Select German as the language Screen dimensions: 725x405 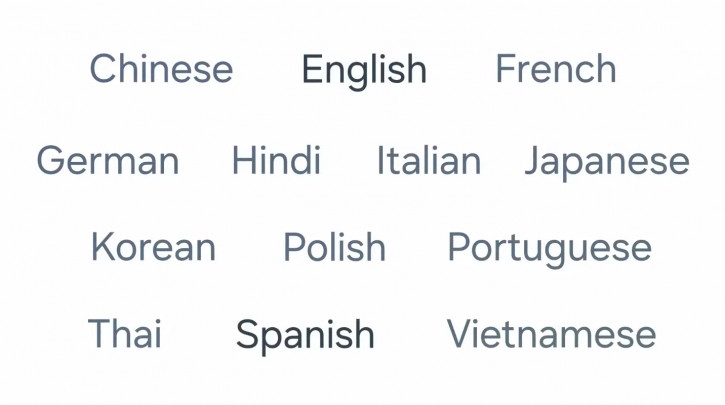tap(108, 160)
